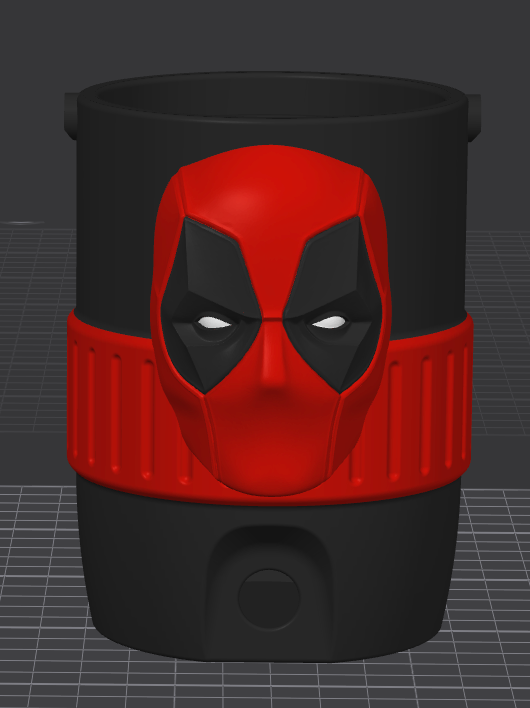This screenshot has height=708, width=530.
Task: Click the mask's left white eye
Action: (x=214, y=322)
